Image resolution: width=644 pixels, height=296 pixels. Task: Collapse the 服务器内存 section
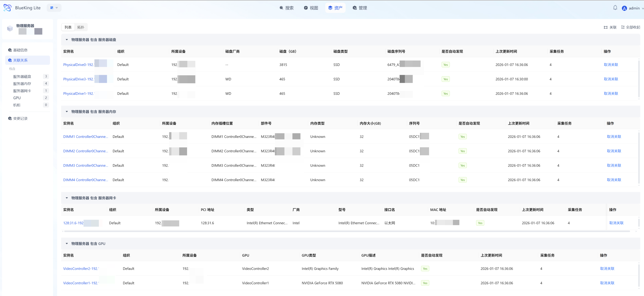[67, 111]
